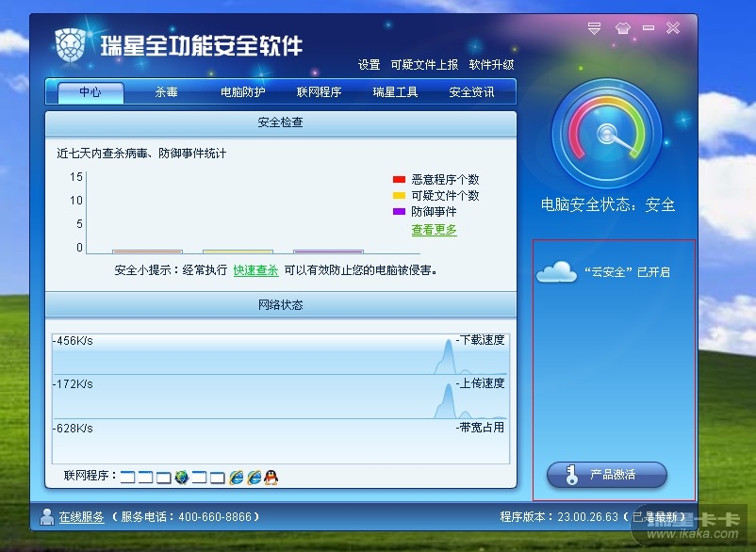
Task: Close the Rising security window
Action: click(x=673, y=28)
